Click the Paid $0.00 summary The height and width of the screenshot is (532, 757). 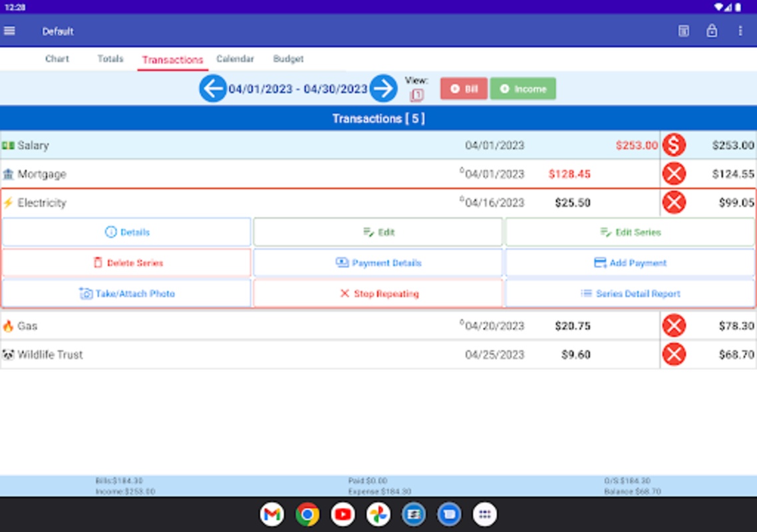[x=367, y=481]
